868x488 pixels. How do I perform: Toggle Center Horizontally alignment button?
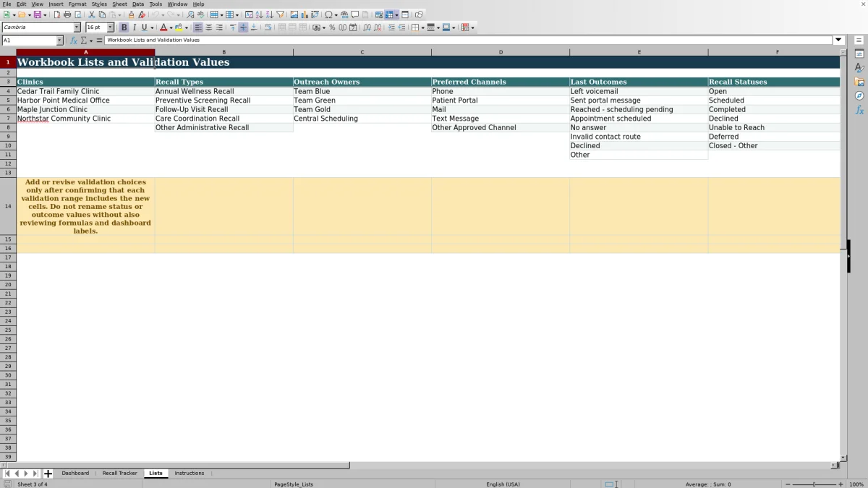pos(208,27)
